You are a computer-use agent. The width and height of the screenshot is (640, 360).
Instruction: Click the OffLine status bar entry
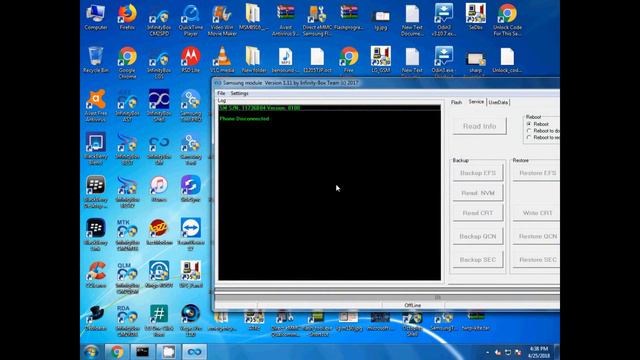413,305
